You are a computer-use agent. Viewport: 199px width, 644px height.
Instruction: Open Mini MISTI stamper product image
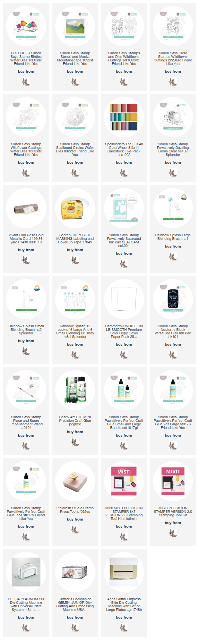coord(124,482)
